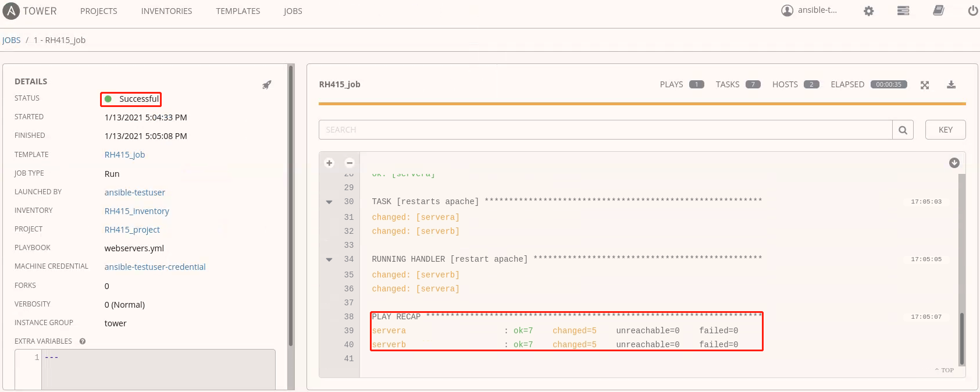Open the Templates menu
The width and height of the screenshot is (980, 392).
pos(238,11)
